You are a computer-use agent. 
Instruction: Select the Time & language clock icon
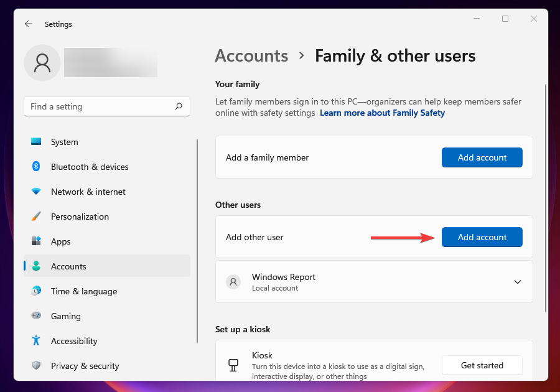[x=37, y=291]
